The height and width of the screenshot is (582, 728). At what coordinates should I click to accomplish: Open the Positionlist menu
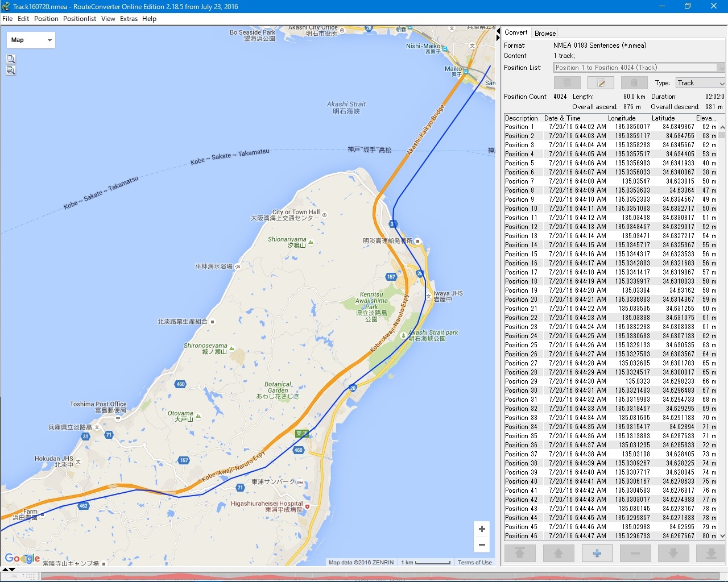click(x=80, y=19)
